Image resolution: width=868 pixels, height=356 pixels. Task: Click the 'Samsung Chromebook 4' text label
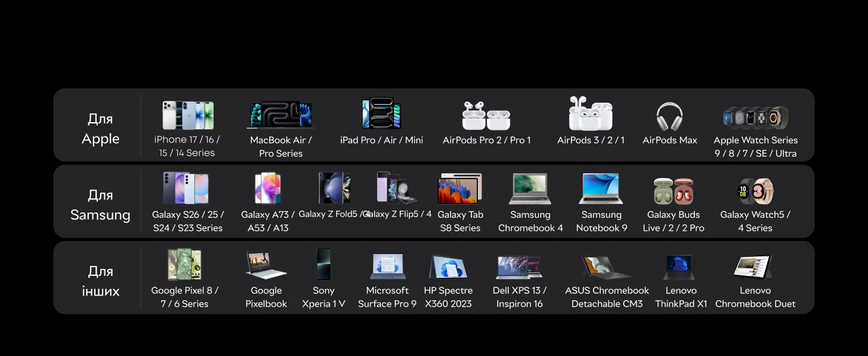click(x=531, y=221)
